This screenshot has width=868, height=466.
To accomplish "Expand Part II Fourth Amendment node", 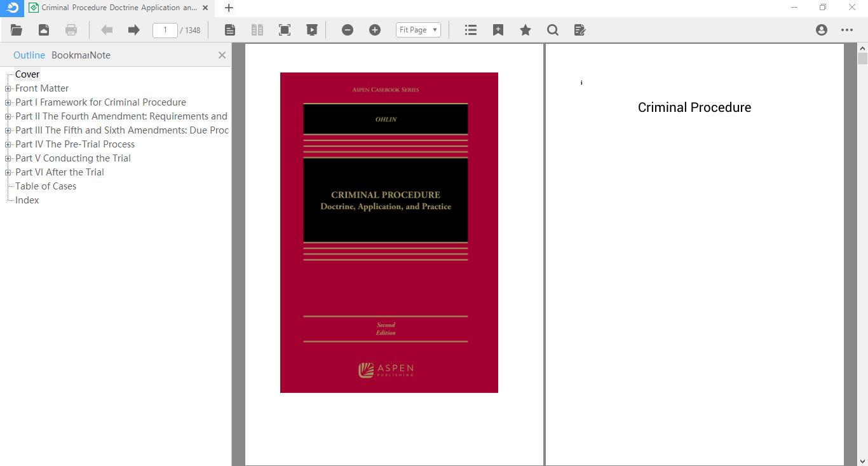I will click(8, 116).
